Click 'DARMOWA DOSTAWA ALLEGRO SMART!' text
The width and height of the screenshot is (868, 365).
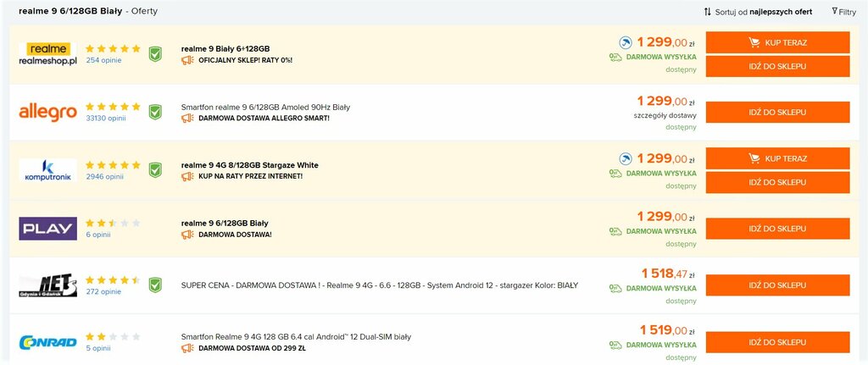(x=264, y=119)
